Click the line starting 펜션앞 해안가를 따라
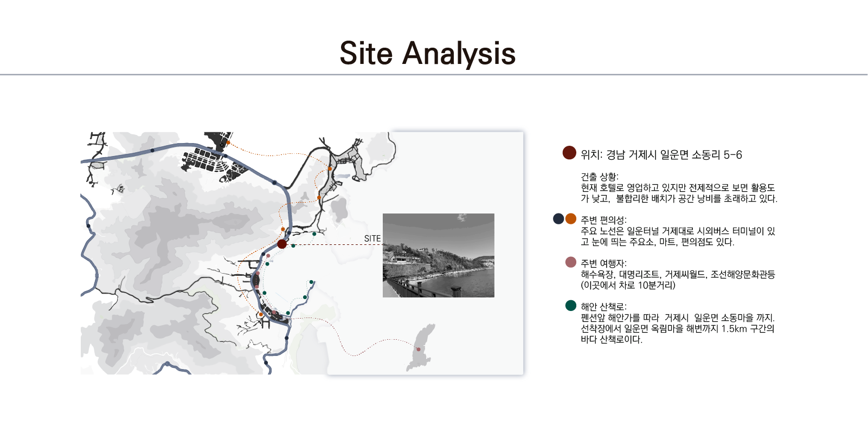Screen dimensions: 868x434 (x=678, y=318)
